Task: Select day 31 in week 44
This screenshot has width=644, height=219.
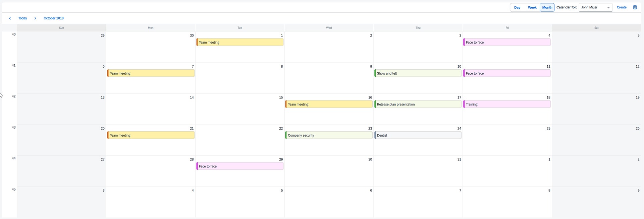Action: (x=418, y=171)
